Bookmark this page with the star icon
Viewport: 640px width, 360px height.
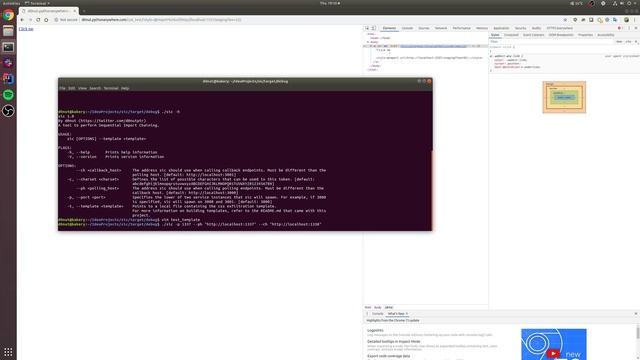565,20
